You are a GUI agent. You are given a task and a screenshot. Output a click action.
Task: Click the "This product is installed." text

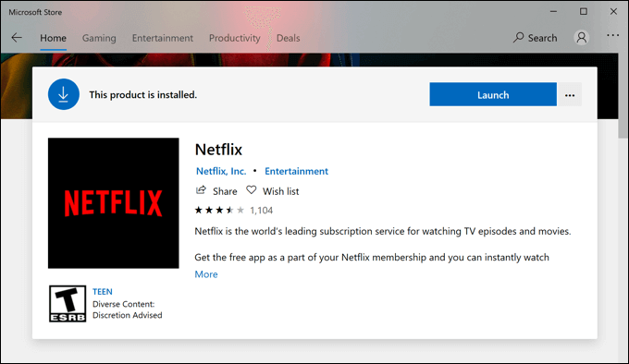(142, 95)
